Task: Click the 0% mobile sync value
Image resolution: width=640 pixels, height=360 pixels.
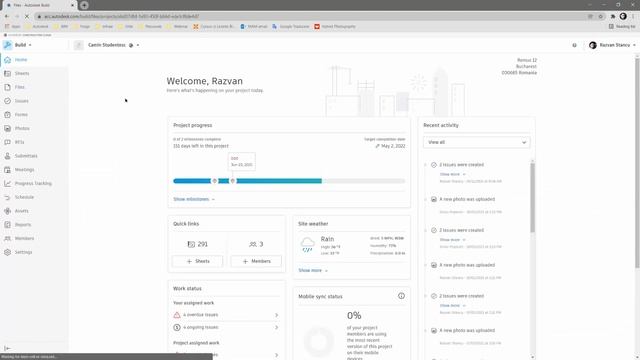Action: 354,316
